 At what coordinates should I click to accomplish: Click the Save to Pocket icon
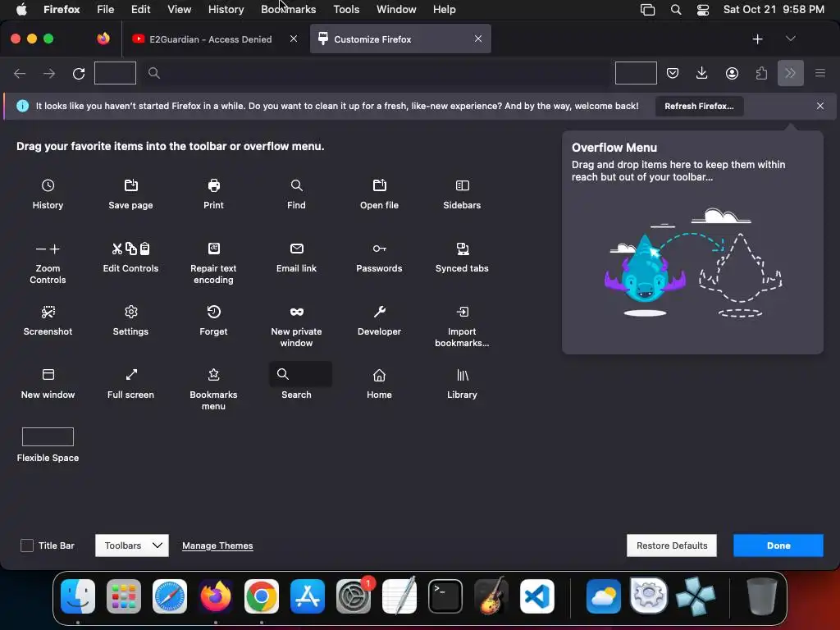[x=673, y=73]
